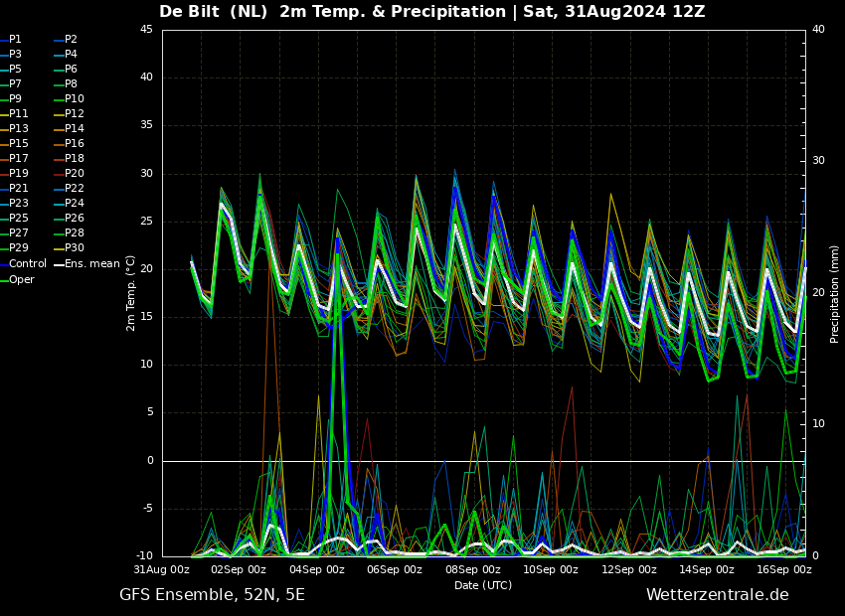Click the P1 legend entry
Screen dimensions: 845x616
click(11, 40)
